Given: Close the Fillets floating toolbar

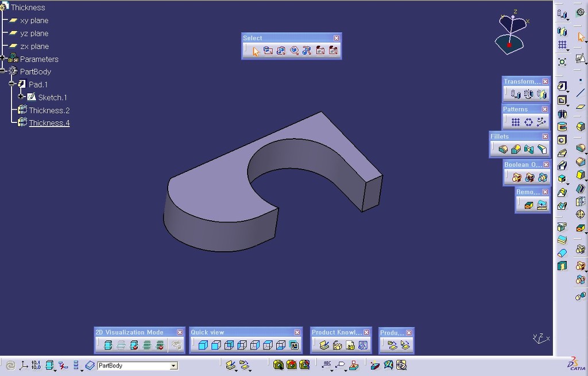Looking at the screenshot, I should coord(545,137).
